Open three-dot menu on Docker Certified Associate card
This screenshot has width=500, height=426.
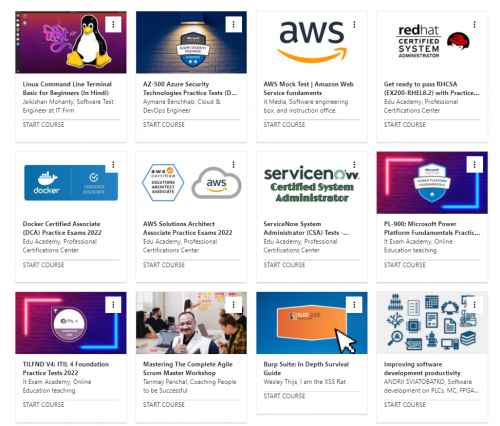point(113,165)
